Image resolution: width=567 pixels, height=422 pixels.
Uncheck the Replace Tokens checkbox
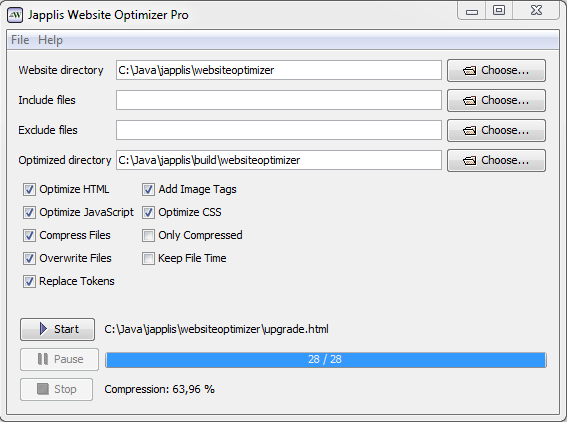click(x=29, y=281)
